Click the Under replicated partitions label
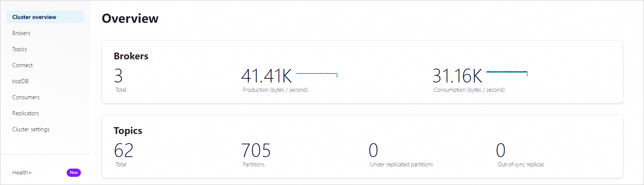644x185 pixels. click(402, 164)
